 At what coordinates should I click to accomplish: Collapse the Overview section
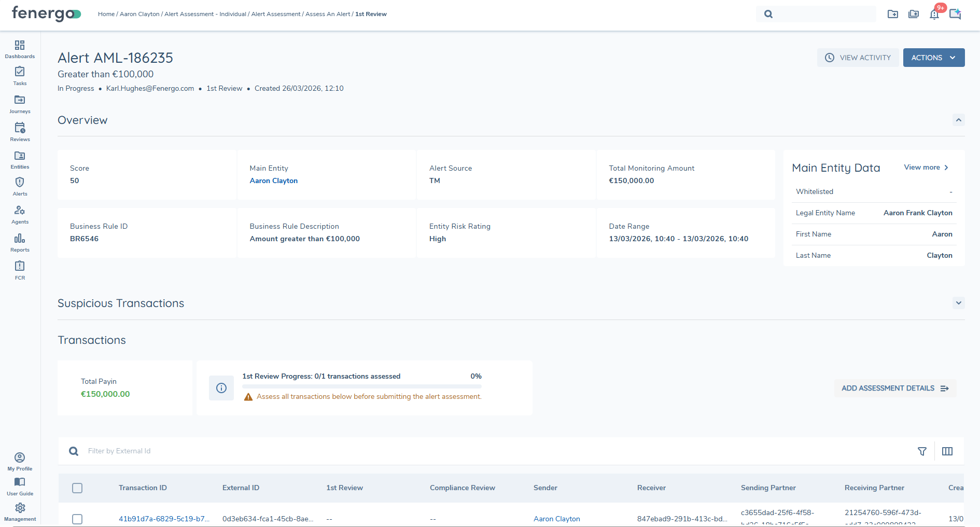958,120
